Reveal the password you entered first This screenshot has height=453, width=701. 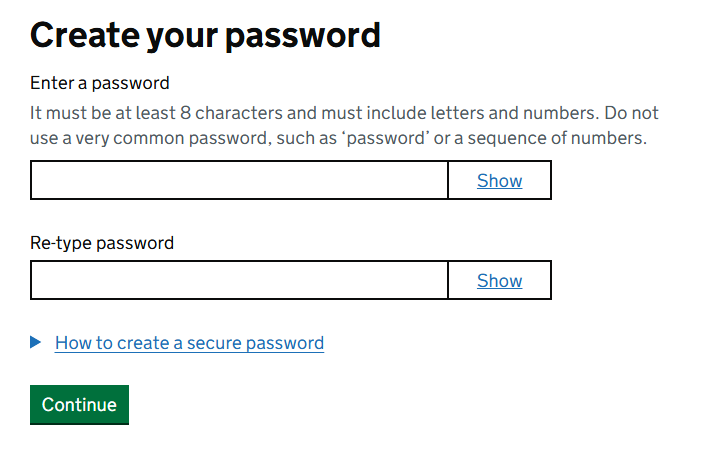[499, 180]
